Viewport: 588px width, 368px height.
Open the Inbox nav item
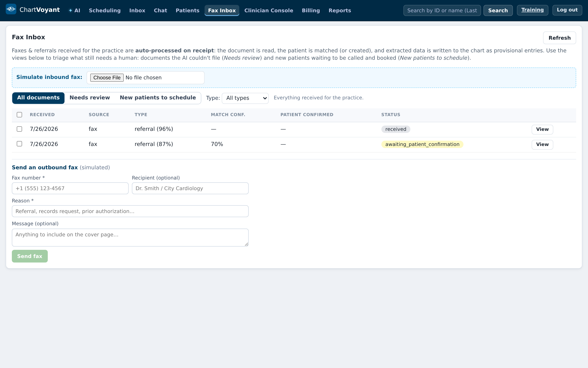(x=137, y=10)
